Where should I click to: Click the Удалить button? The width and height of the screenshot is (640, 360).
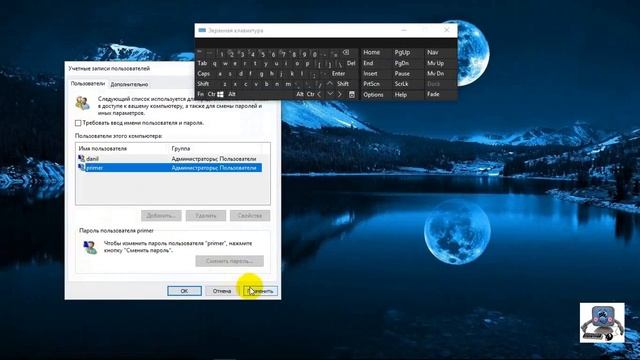point(206,216)
